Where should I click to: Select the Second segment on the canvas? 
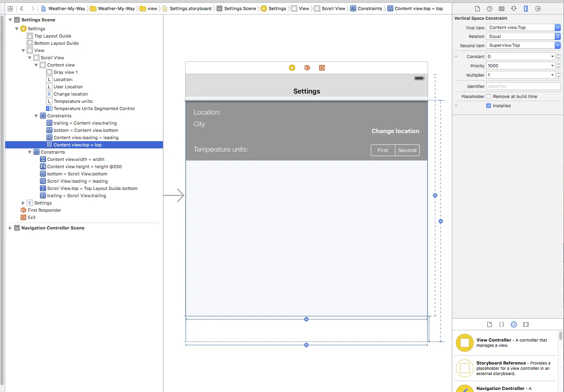tap(407, 150)
